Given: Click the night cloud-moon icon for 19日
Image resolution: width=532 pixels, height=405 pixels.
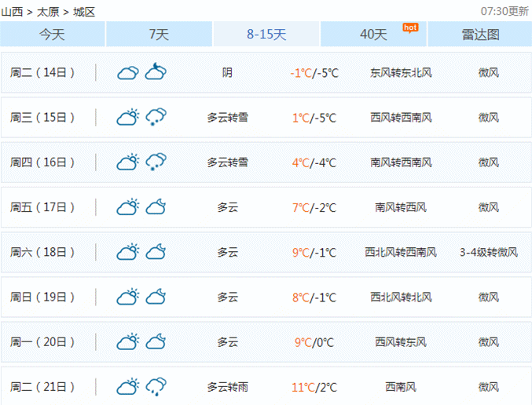Looking at the screenshot, I should [x=156, y=297].
